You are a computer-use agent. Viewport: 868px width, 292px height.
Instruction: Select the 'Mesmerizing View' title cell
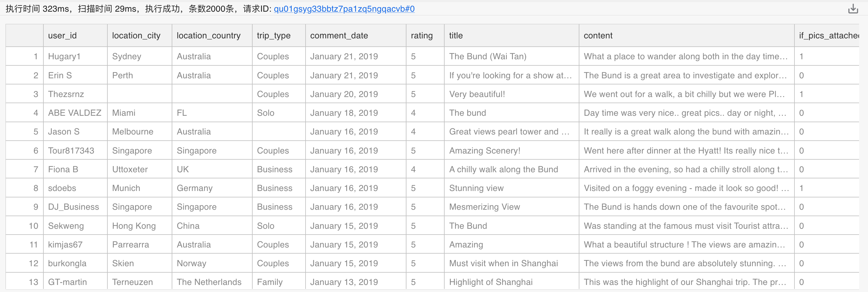point(485,207)
